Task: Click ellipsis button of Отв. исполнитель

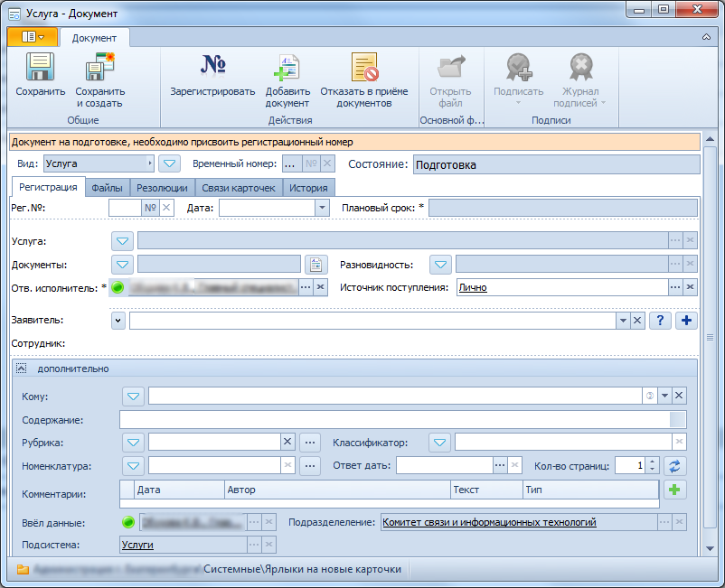Action: pyautogui.click(x=306, y=287)
